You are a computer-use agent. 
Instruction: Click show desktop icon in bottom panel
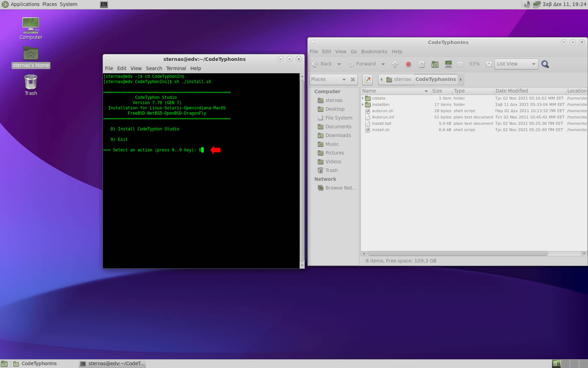pos(4,364)
